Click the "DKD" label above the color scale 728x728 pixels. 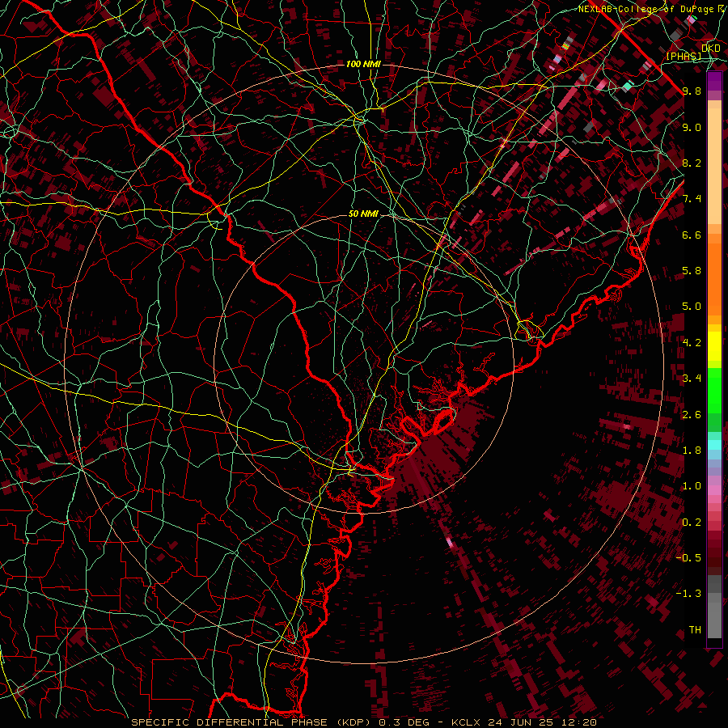[x=711, y=49]
